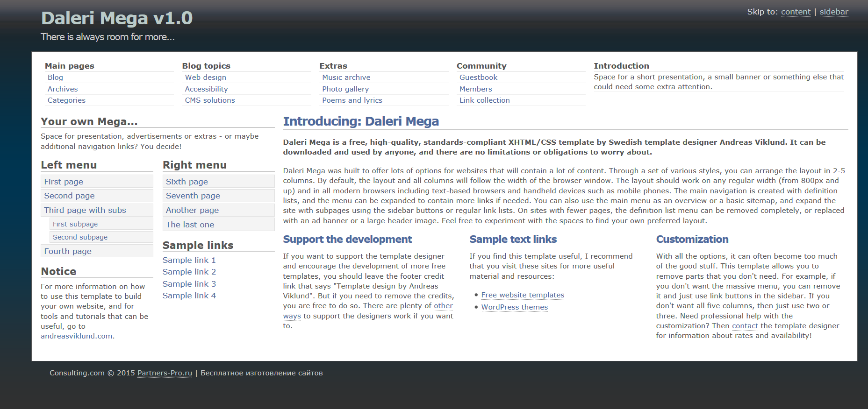Open the CMS solutions topic link
The height and width of the screenshot is (409, 868).
pos(210,100)
